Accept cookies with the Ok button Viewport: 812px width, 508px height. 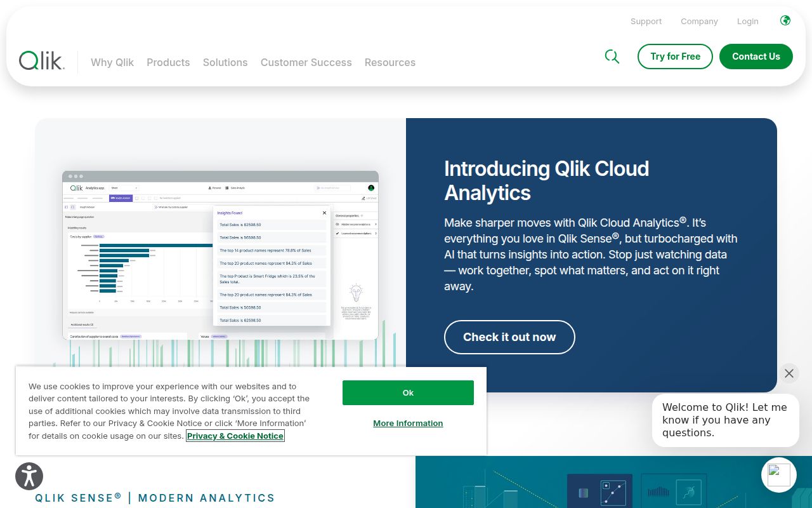click(x=408, y=392)
